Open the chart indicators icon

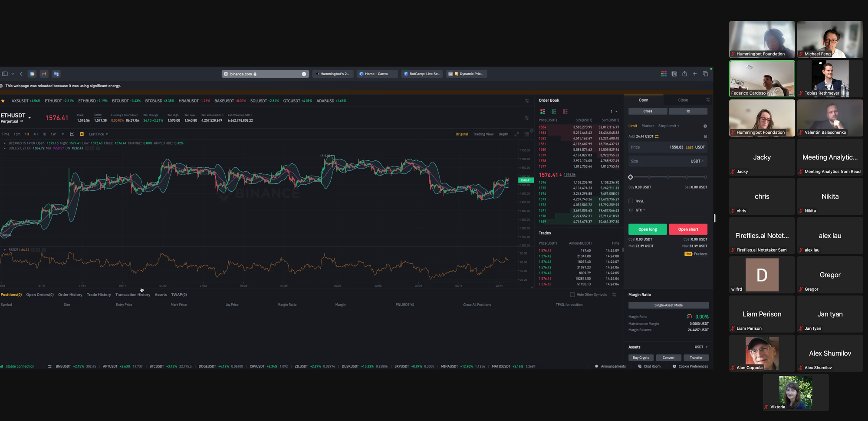pyautogui.click(x=72, y=134)
